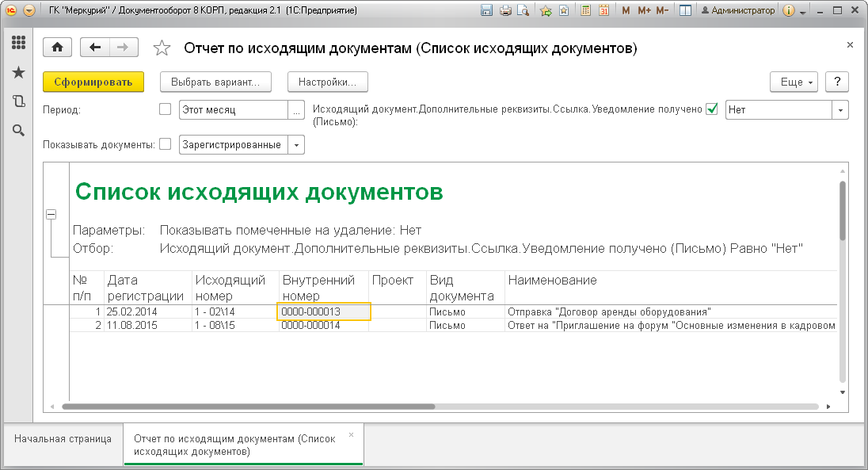Screen dimensions: 868x470
Task: Click the Настройки... button
Action: click(x=328, y=82)
